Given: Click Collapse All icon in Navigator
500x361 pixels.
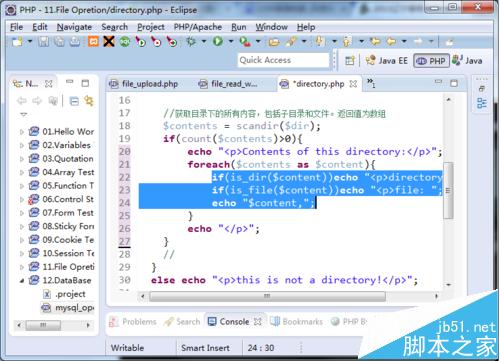Looking at the screenshot, I should click(74, 101).
